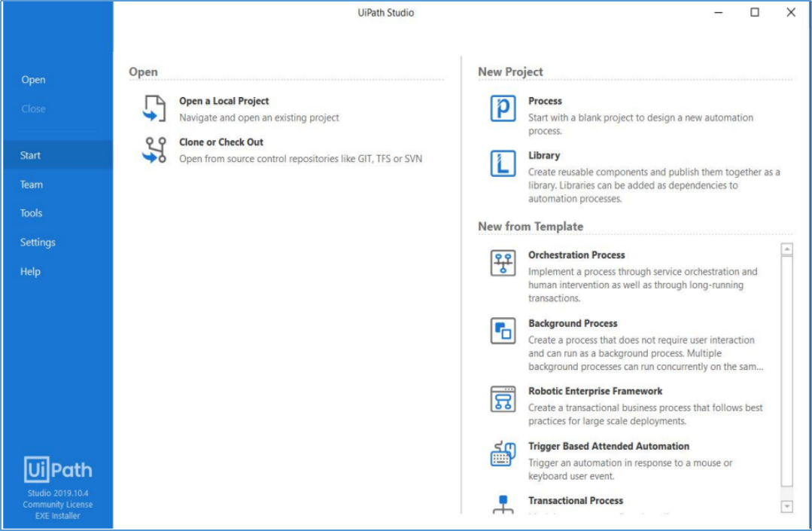Click the Clone or Check Out icon
812x531 pixels.
pyautogui.click(x=154, y=150)
